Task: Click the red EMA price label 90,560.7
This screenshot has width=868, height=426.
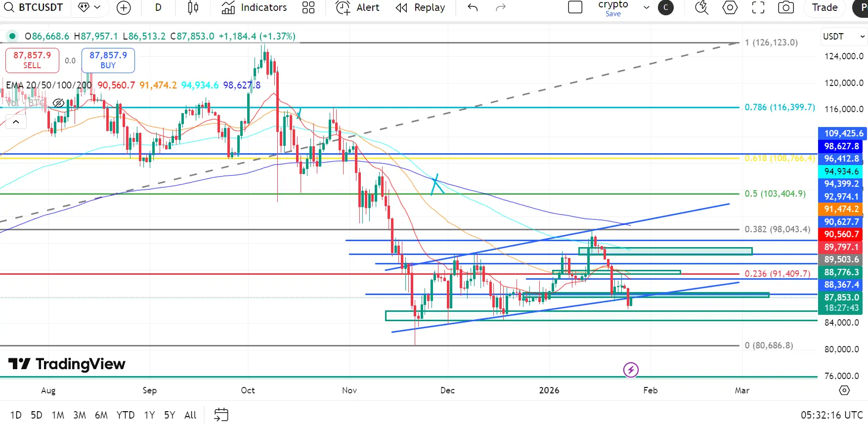Action: point(841,234)
